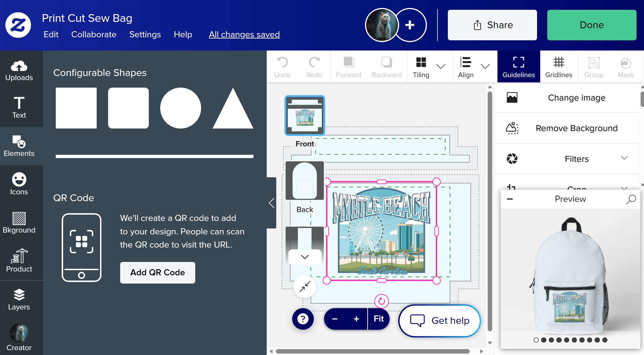Toggle Gridlines on
This screenshot has height=355, width=644.
[x=558, y=67]
